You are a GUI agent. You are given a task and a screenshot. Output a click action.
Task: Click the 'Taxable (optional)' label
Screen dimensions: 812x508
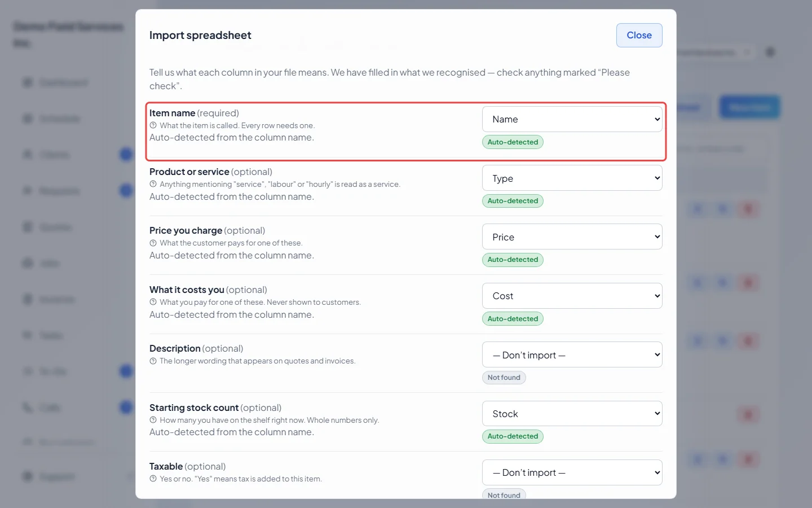tap(187, 466)
